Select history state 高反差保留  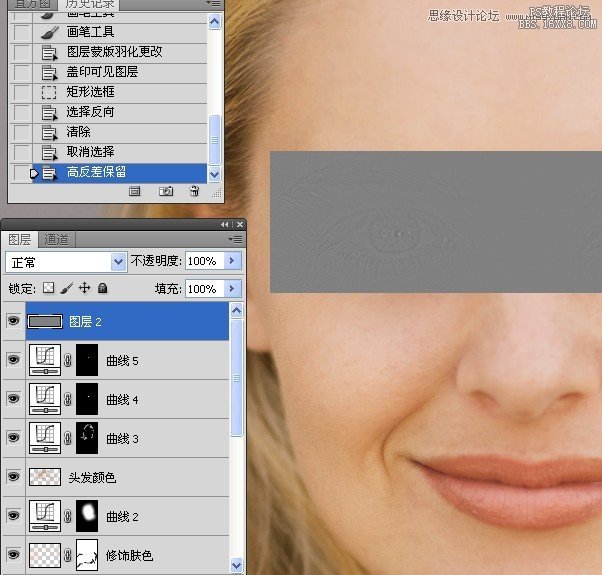[x=120, y=172]
